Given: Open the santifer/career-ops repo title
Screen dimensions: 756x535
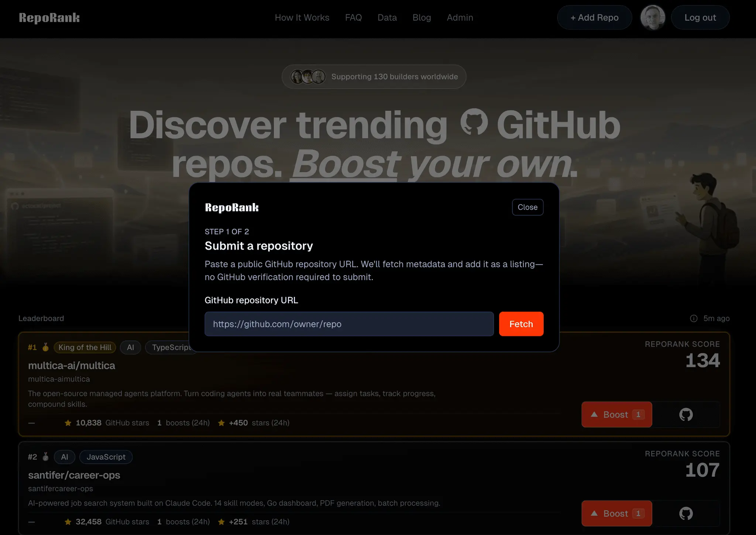Looking at the screenshot, I should coord(74,475).
